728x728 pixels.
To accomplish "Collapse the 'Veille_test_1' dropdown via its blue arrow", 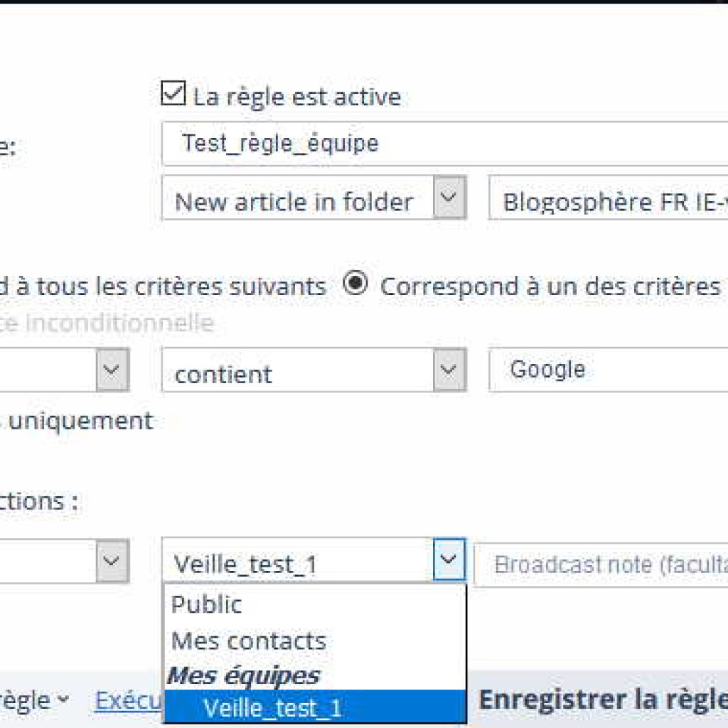I will click(x=449, y=560).
